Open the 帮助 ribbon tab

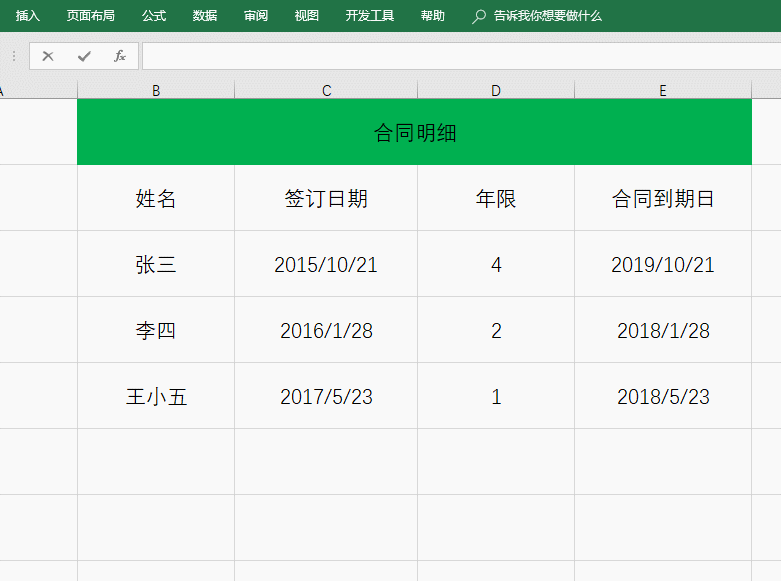coord(432,16)
